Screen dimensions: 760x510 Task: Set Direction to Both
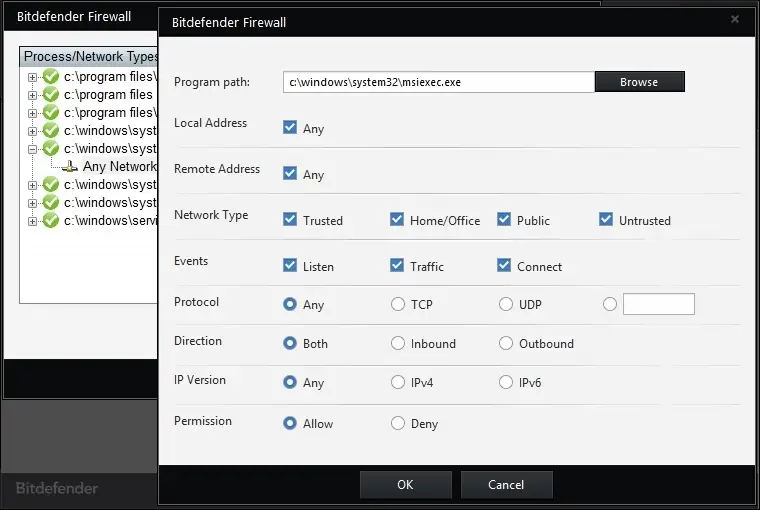tap(290, 343)
